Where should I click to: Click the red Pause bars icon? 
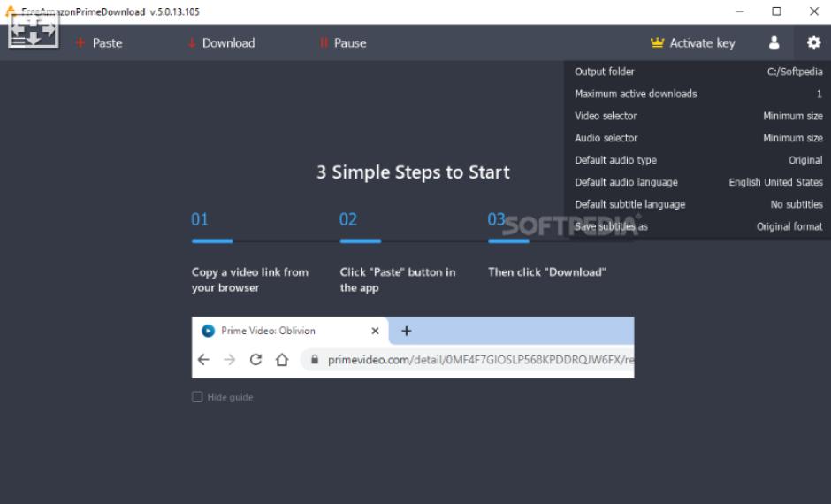(x=324, y=43)
